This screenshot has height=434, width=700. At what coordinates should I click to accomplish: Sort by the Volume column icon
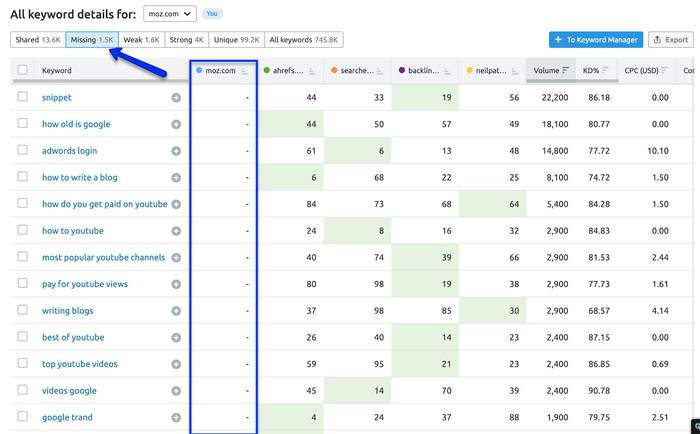click(566, 71)
